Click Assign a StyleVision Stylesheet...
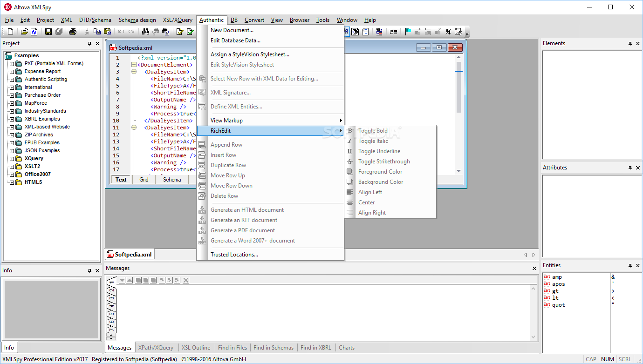The height and width of the screenshot is (364, 643). [270, 54]
